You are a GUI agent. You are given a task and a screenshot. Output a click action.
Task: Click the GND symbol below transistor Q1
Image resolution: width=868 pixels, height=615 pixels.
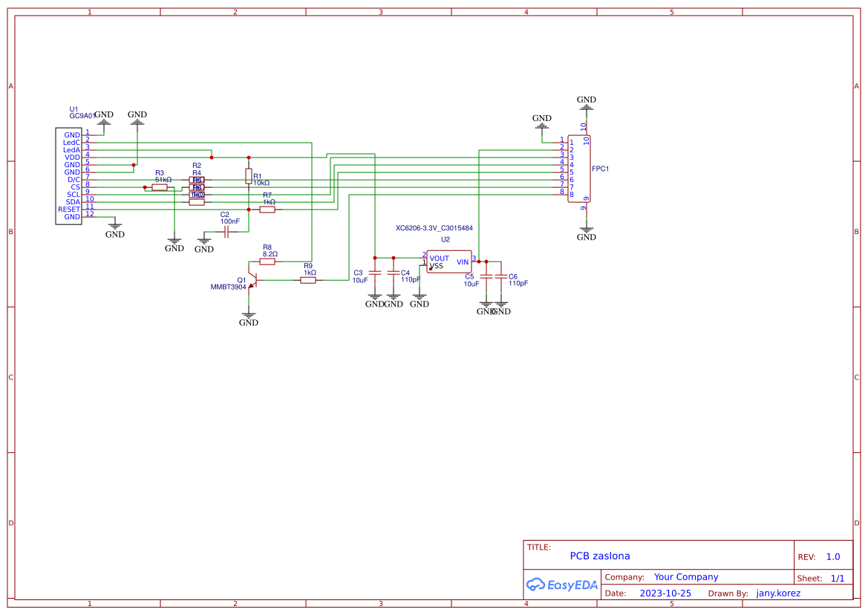pyautogui.click(x=249, y=316)
